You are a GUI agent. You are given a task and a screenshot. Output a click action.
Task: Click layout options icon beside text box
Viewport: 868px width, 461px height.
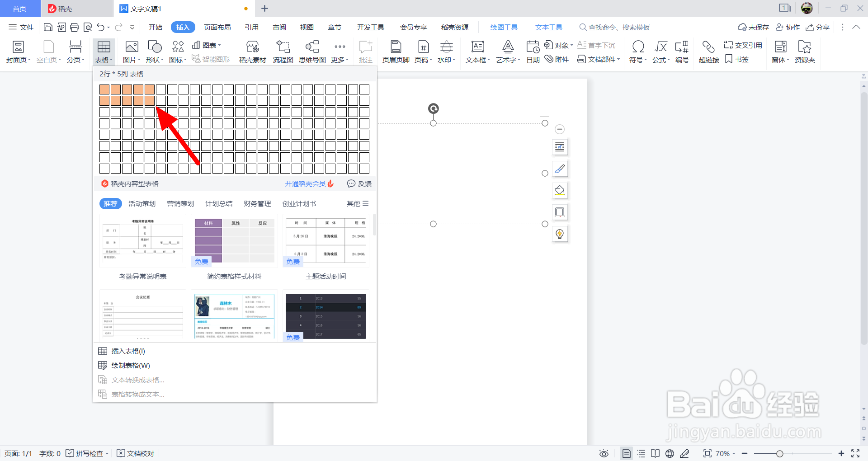coord(560,147)
